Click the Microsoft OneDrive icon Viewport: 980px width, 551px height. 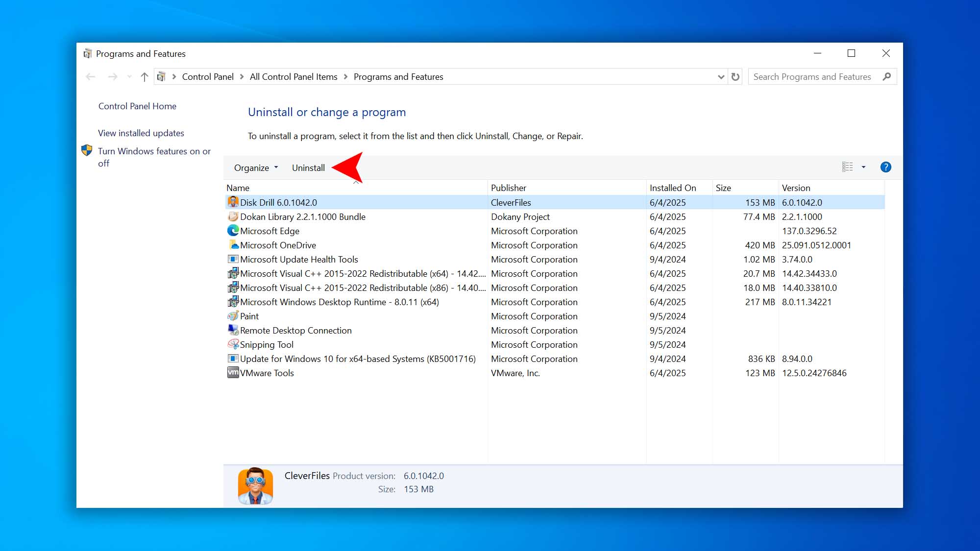pos(233,245)
